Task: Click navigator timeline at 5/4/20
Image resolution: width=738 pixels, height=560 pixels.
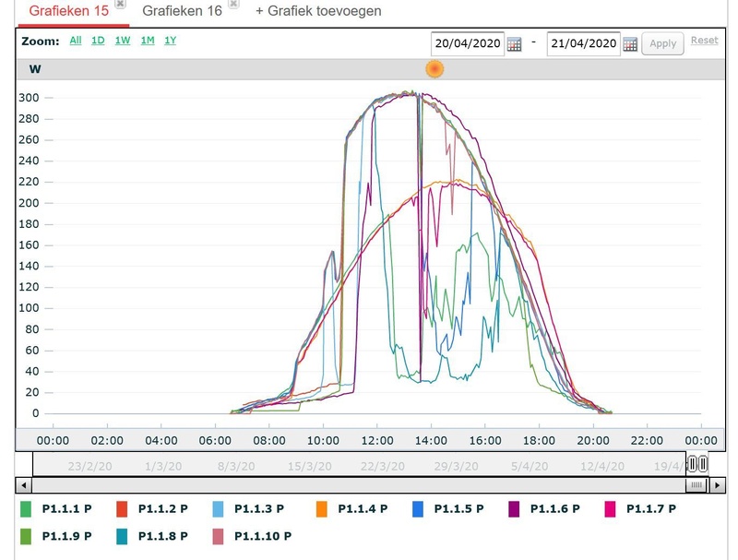Action: coord(530,466)
